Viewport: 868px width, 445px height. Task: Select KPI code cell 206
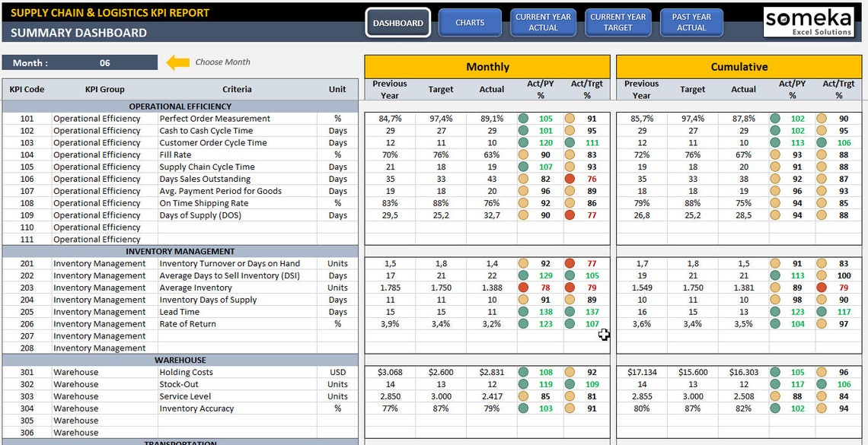[27, 324]
